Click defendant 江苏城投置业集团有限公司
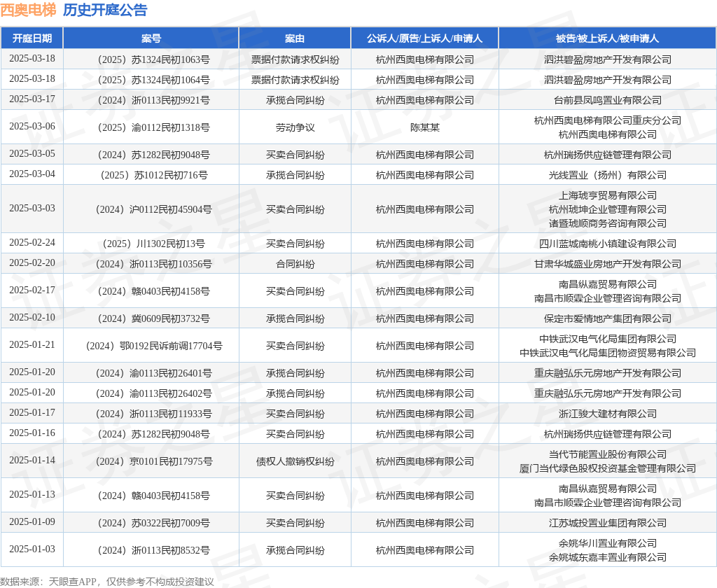 pyautogui.click(x=608, y=523)
